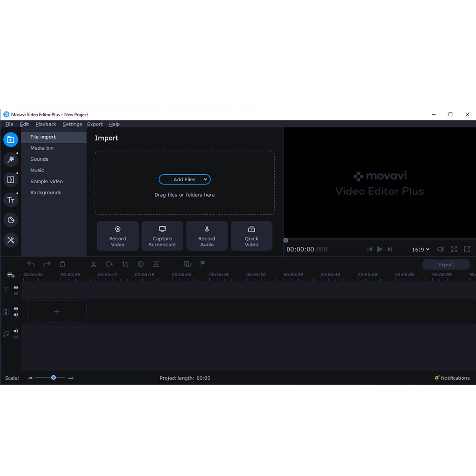Toggle video track visibility eye icon
Image resolution: width=476 pixels, height=476 pixels.
click(x=16, y=309)
